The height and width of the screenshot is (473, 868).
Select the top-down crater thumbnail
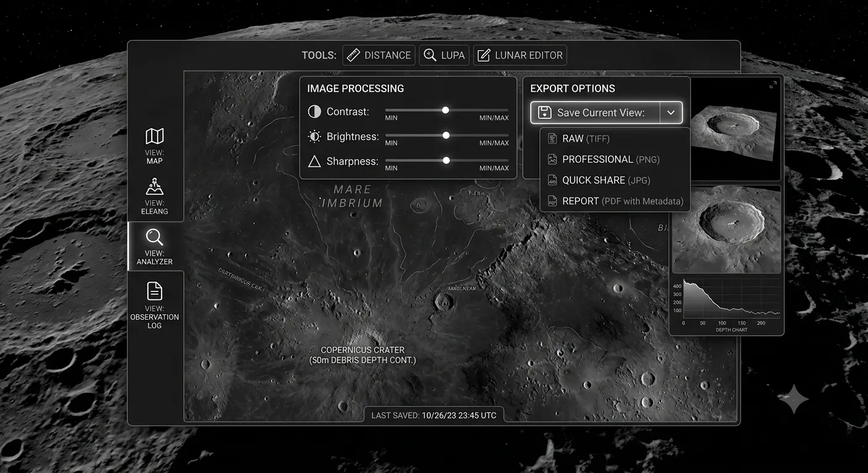pyautogui.click(x=726, y=230)
